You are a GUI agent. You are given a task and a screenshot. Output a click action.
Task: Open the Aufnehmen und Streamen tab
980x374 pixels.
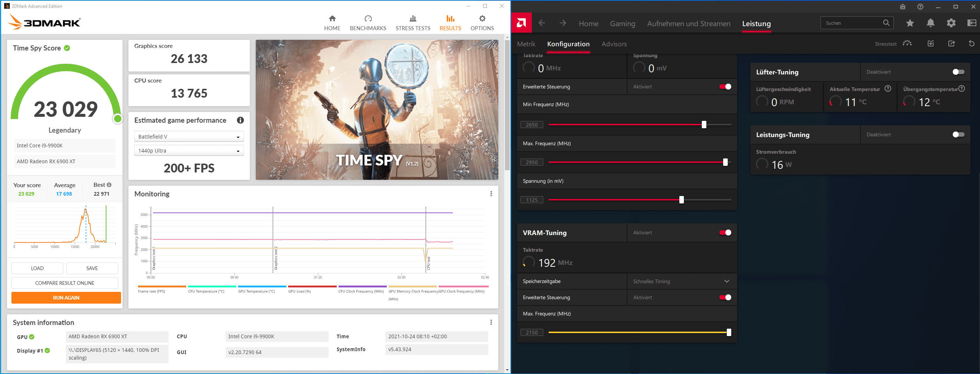coord(689,24)
